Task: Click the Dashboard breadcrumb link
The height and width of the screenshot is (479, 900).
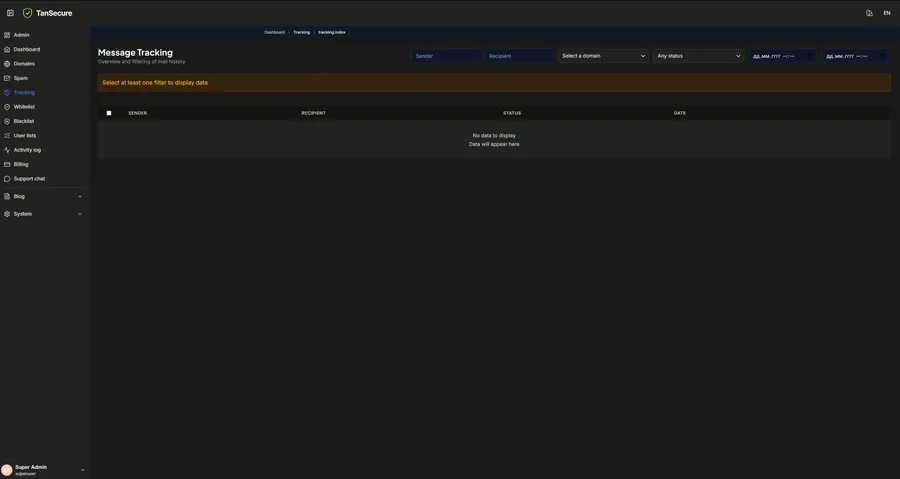Action: tap(274, 32)
